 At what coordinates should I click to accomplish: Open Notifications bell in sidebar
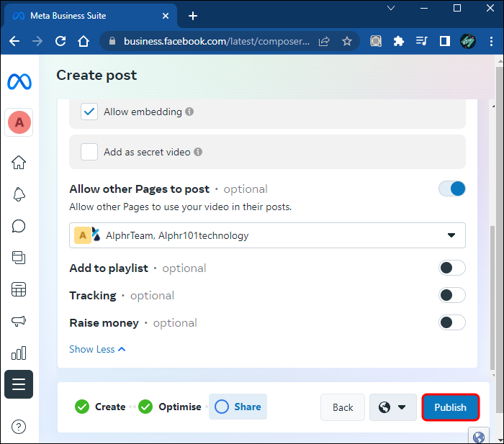click(x=19, y=194)
